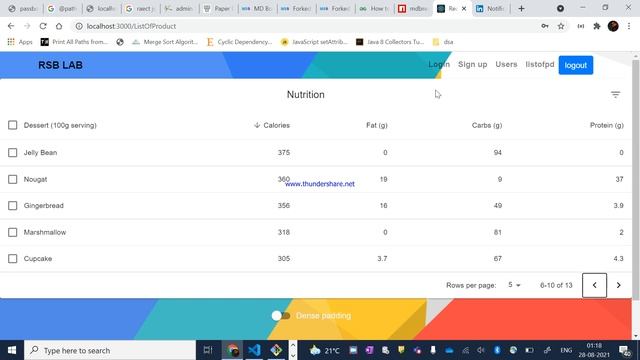Open the listofpd nav link
This screenshot has width=640, height=360.
pyautogui.click(x=540, y=64)
